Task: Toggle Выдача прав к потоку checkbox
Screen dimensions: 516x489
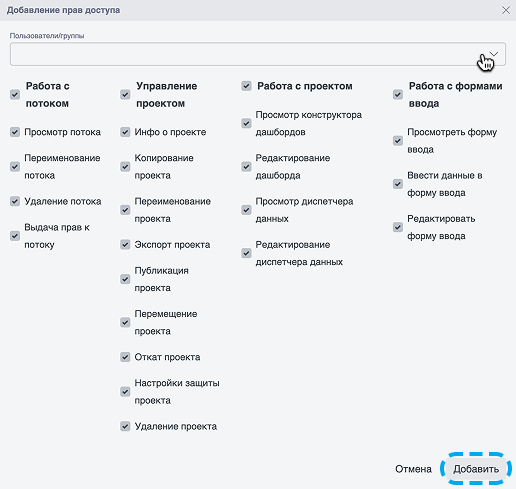Action: point(15,236)
